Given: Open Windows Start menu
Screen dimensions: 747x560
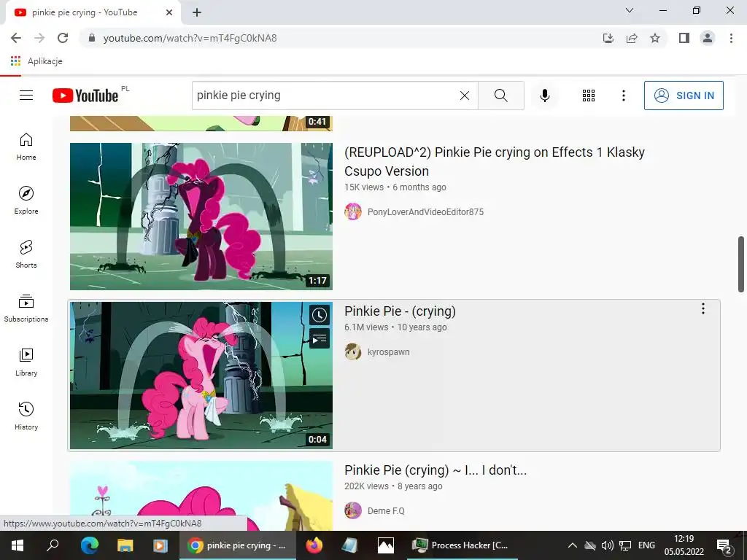Looking at the screenshot, I should (18, 545).
